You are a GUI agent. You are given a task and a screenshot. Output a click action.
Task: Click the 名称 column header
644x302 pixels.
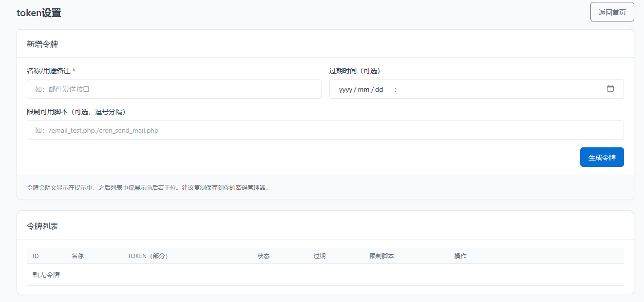[x=77, y=256]
